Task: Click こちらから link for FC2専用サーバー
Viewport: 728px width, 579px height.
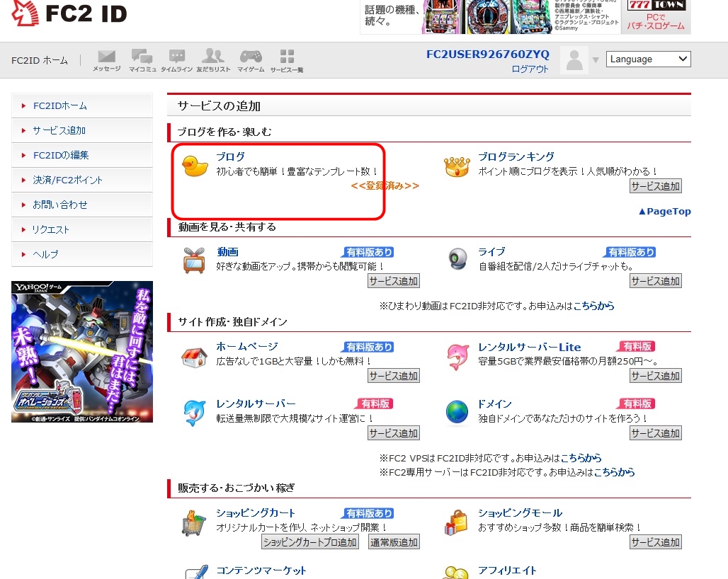Action: click(614, 472)
